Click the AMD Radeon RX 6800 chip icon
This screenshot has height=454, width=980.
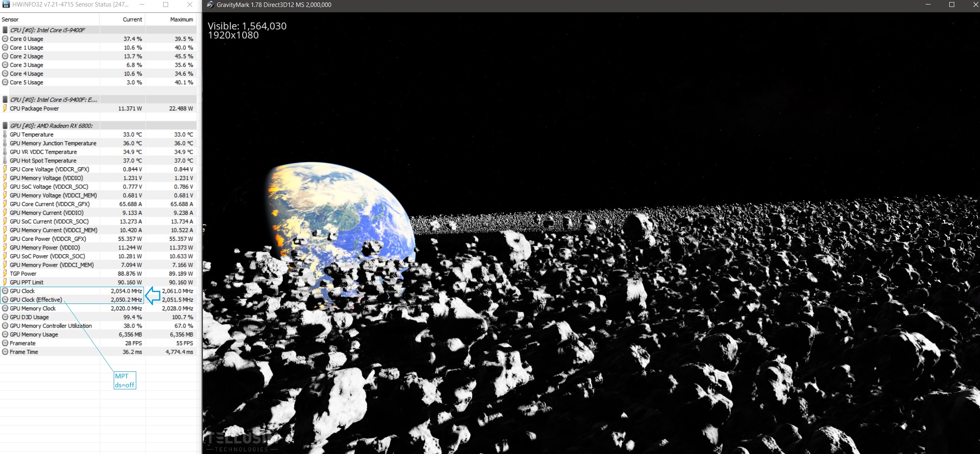click(5, 126)
